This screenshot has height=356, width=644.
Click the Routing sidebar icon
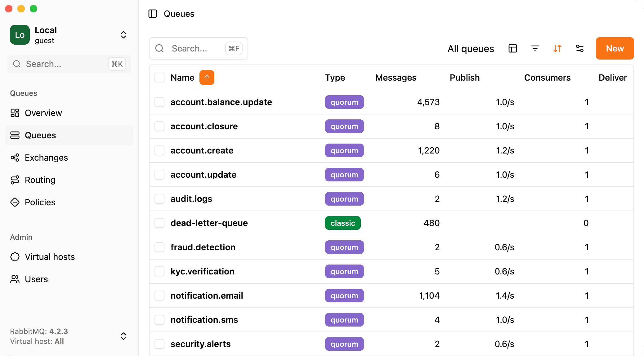15,180
